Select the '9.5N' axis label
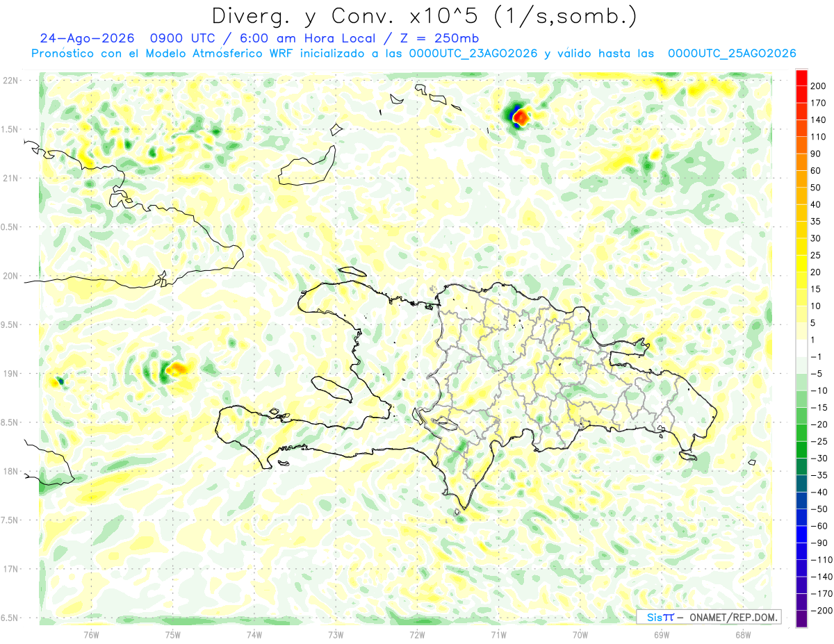834x644 pixels. (10, 324)
